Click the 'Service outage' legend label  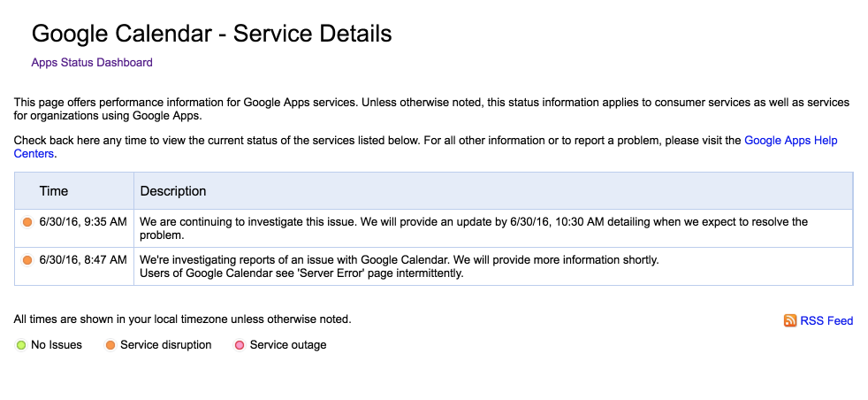click(x=288, y=345)
